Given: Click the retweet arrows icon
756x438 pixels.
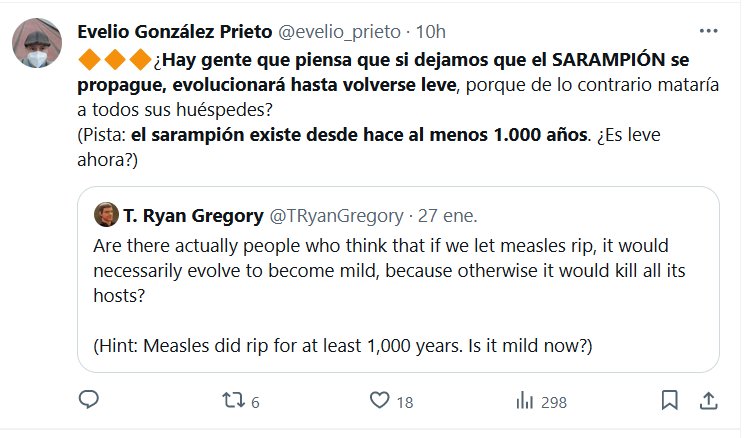Looking at the screenshot, I should (232, 401).
